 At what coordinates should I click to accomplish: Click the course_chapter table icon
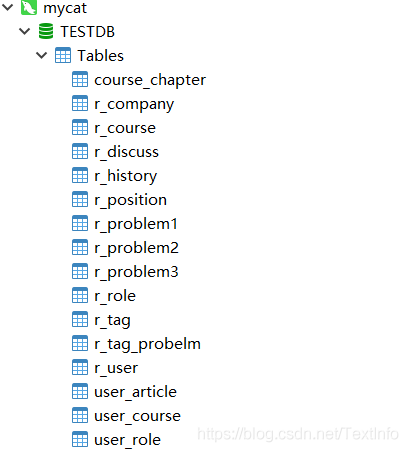click(x=80, y=79)
